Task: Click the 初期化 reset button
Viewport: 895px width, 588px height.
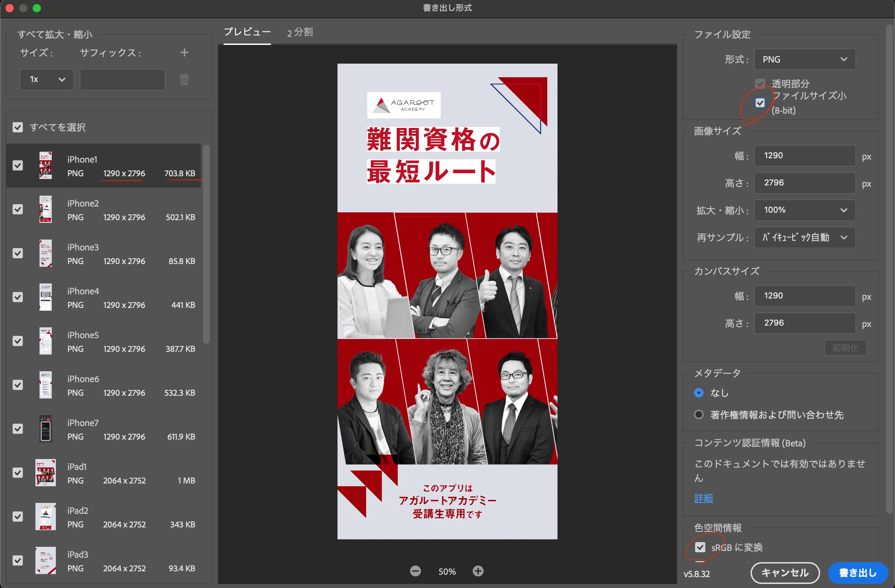Action: click(x=845, y=348)
